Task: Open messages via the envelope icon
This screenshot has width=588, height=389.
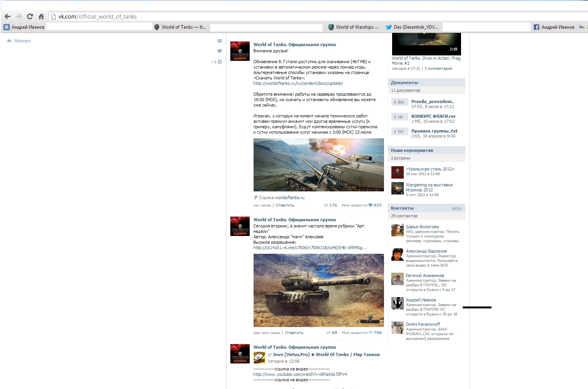Action: [x=219, y=41]
